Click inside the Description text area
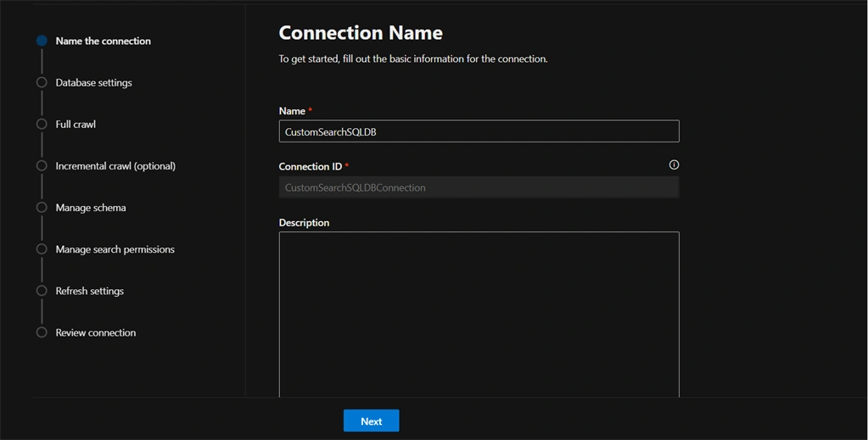 tap(479, 315)
